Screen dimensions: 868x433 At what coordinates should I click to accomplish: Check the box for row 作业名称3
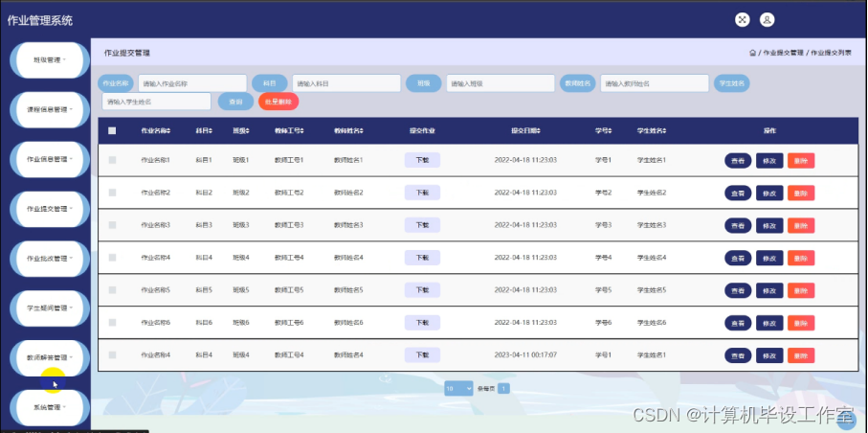112,225
